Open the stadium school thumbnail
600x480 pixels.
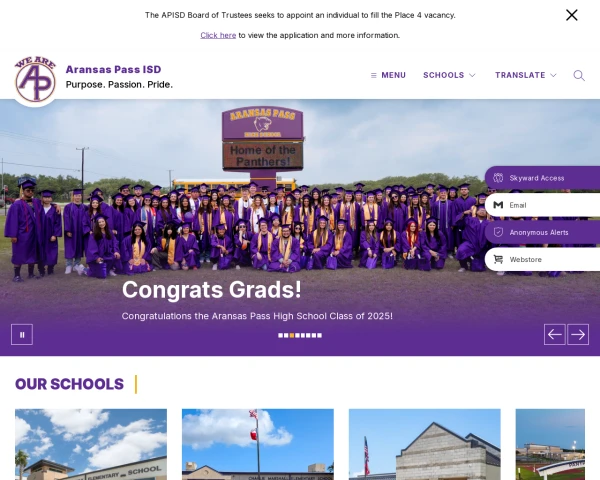(x=550, y=444)
